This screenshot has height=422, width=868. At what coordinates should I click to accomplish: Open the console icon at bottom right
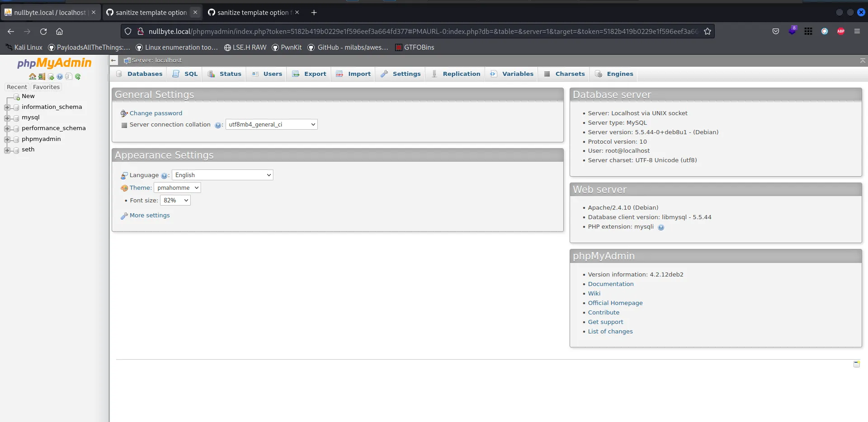[x=856, y=364]
